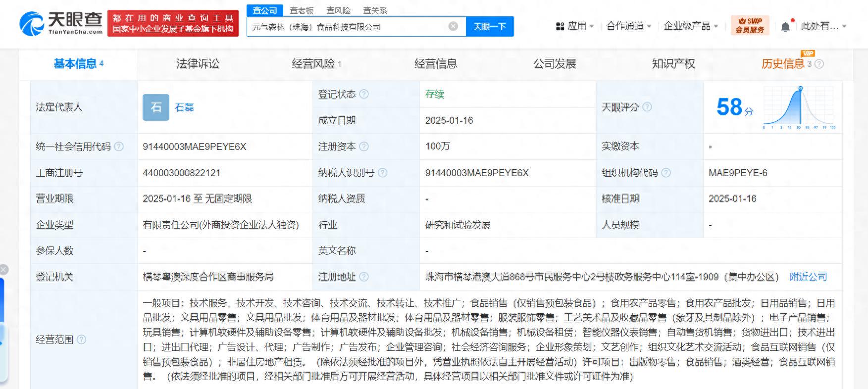Open the 应用 apps grid menu
This screenshot has height=389, width=868.
(574, 26)
